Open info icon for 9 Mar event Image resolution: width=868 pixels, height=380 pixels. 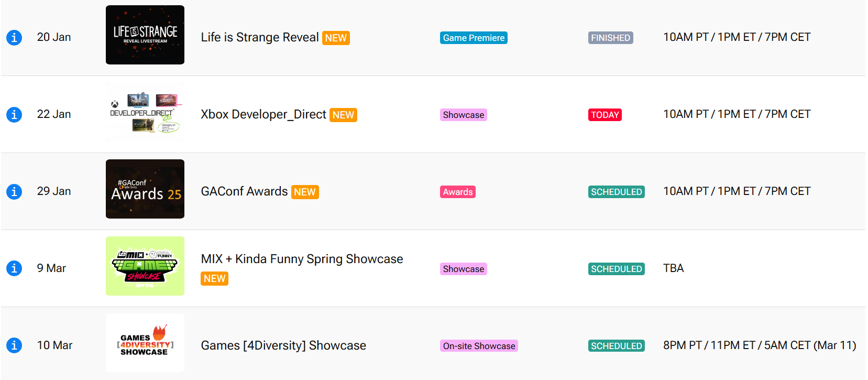pyautogui.click(x=14, y=268)
